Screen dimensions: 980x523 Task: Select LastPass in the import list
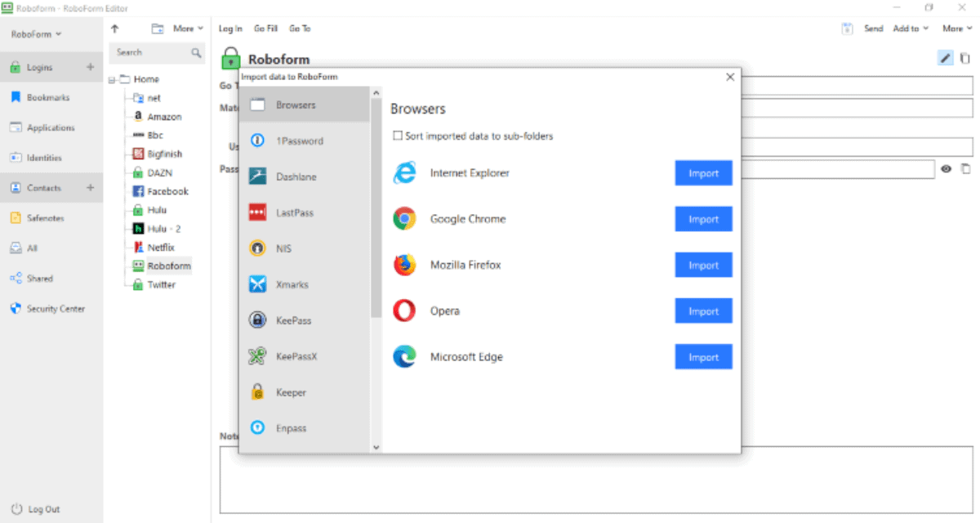tap(294, 212)
